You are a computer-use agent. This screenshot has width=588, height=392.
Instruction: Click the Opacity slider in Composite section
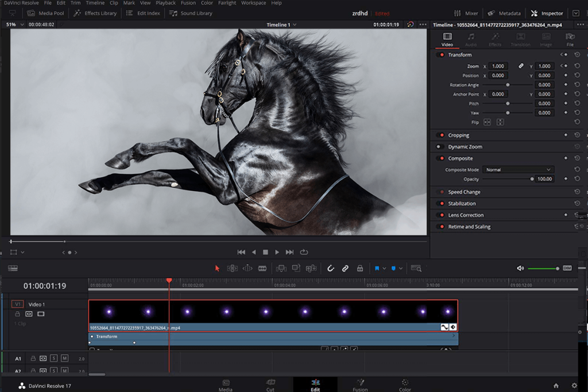(x=509, y=178)
